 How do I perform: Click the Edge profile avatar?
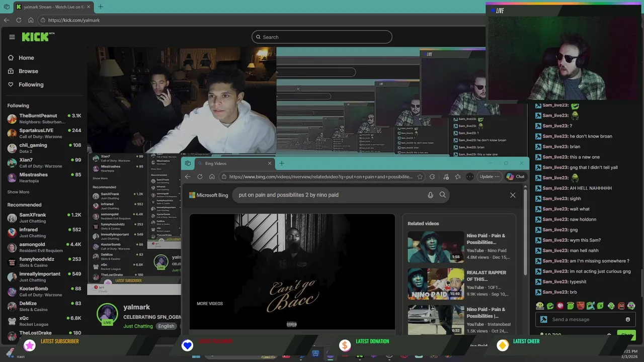(x=470, y=176)
